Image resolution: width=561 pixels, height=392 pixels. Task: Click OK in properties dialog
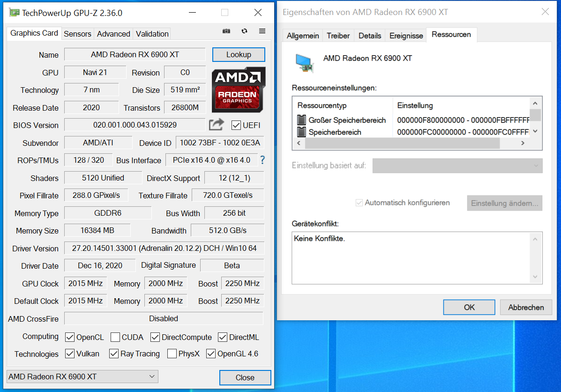[x=469, y=307]
